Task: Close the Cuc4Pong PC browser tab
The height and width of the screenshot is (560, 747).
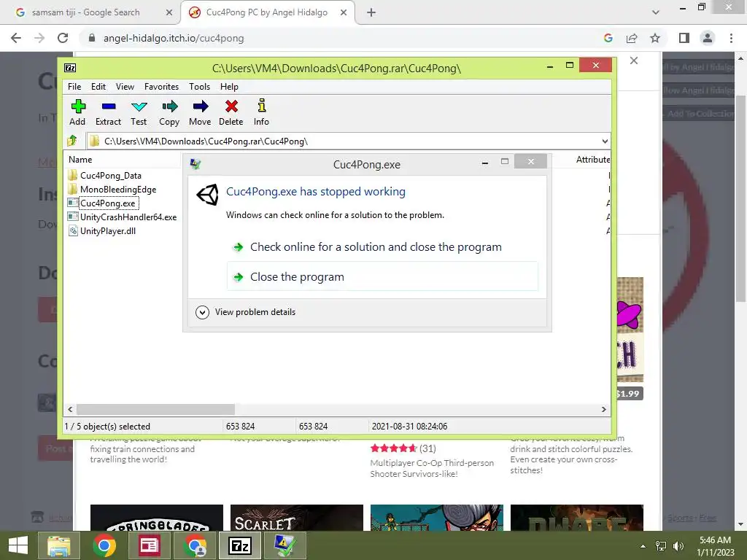Action: (344, 12)
